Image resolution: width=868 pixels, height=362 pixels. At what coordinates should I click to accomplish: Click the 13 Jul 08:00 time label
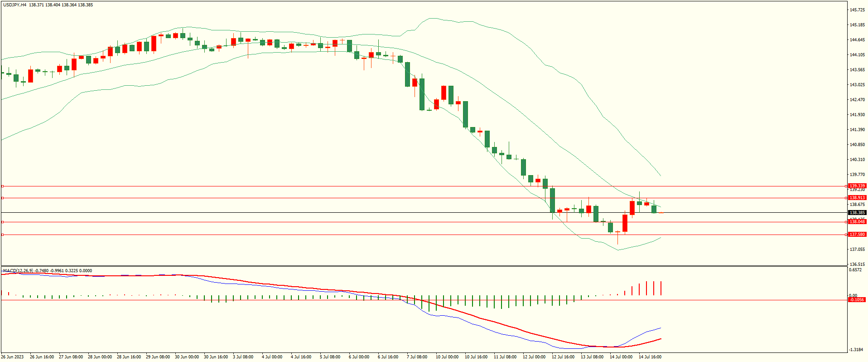(592, 357)
